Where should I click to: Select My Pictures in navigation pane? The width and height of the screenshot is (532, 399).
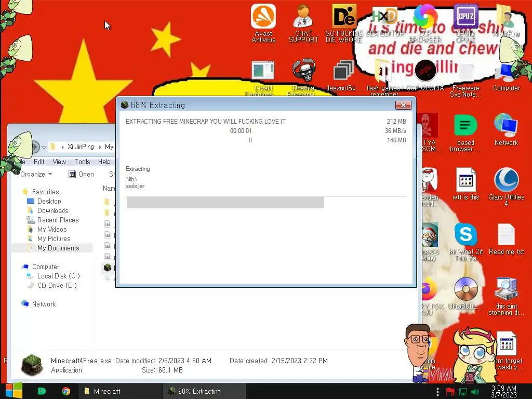pyautogui.click(x=49, y=238)
